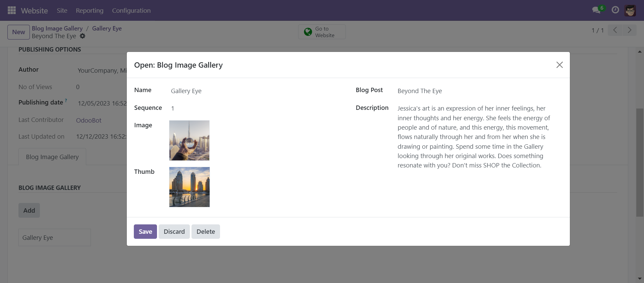Close the Blog Image Gallery dialog
The image size is (644, 283).
click(x=559, y=65)
